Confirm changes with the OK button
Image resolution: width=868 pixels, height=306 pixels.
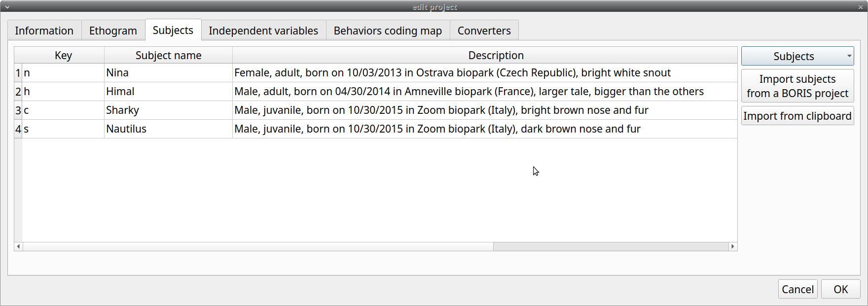point(840,289)
